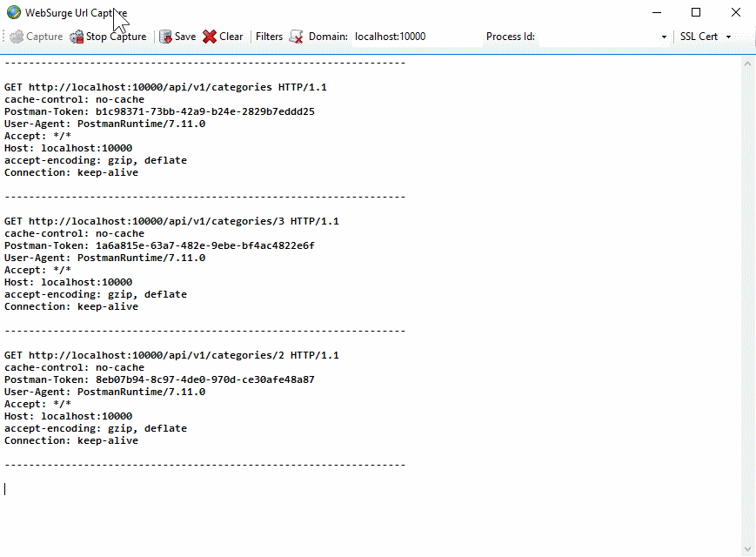This screenshot has height=557, width=756.
Task: Click the scrollbar up arrow
Action: click(747, 64)
